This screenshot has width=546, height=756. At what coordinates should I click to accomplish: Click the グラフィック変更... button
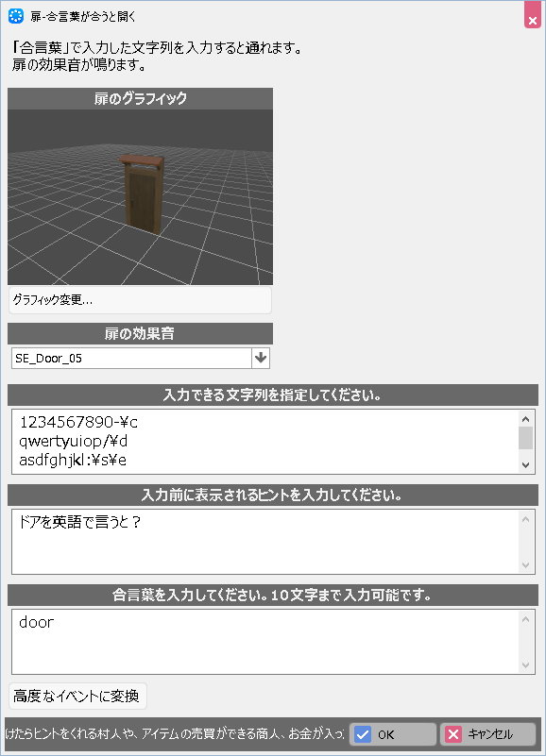pos(140,300)
